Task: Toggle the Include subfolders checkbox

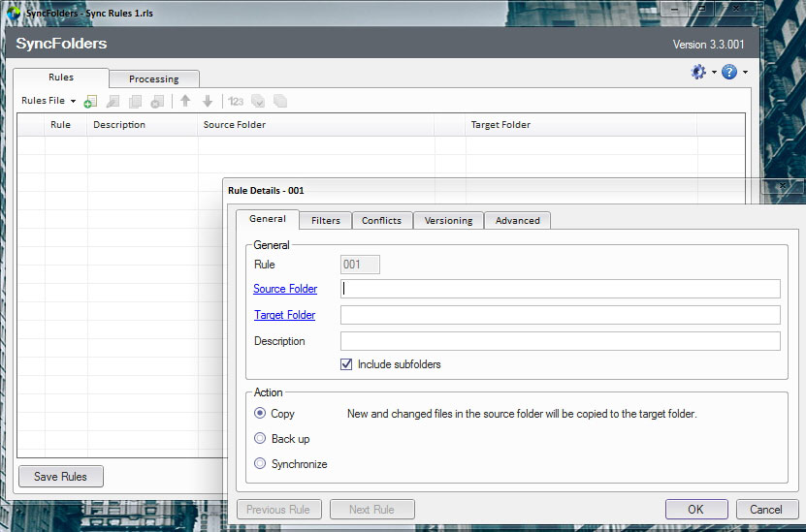Action: [x=346, y=364]
